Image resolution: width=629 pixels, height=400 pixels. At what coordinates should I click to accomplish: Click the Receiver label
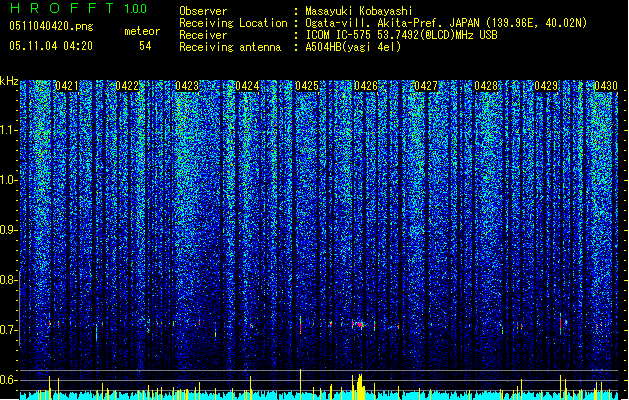coord(203,35)
